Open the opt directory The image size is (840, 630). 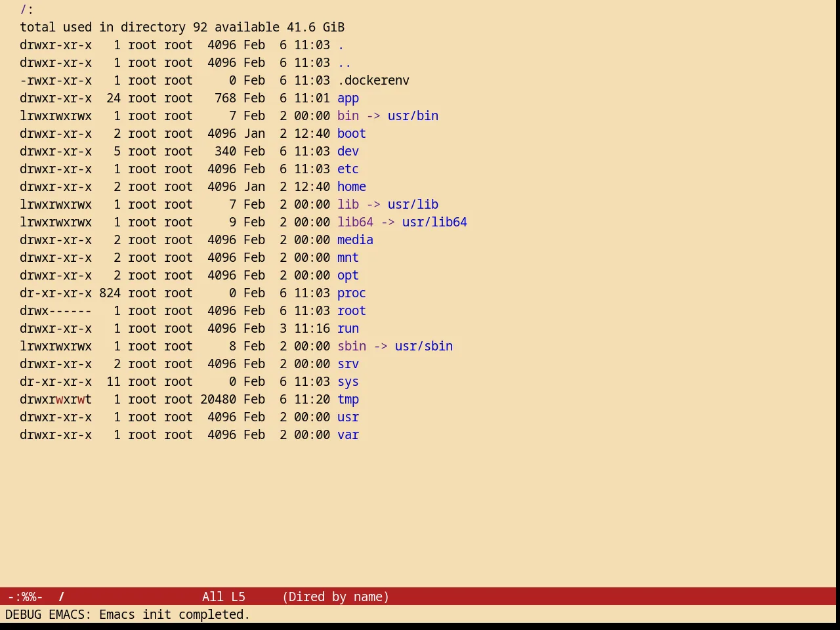[x=348, y=276]
